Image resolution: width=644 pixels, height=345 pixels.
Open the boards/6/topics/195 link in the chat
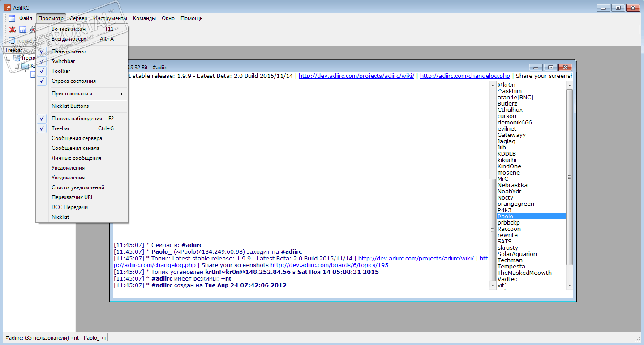pos(329,265)
